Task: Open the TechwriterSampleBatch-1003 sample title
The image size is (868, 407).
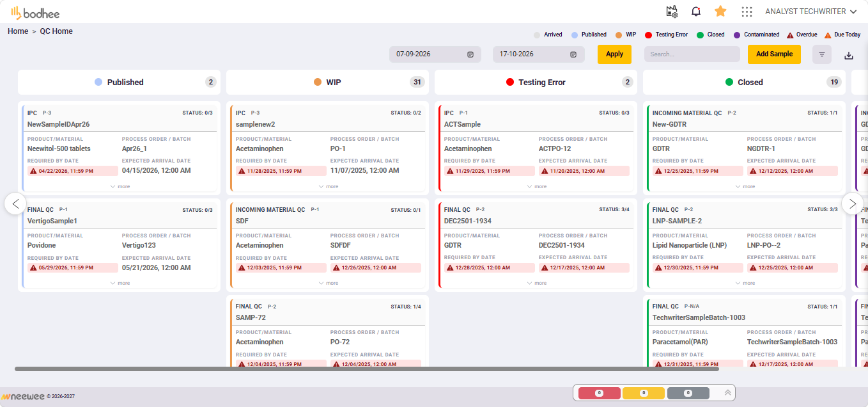Action: (x=699, y=317)
